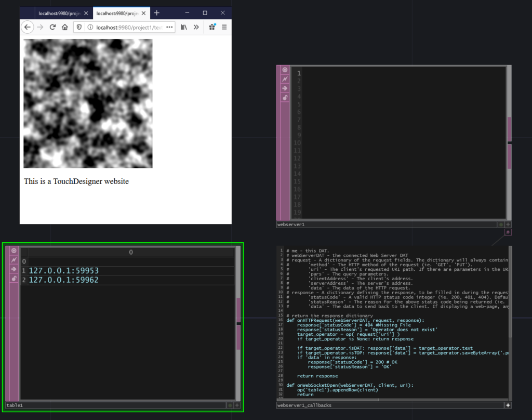Show site information for localhost

pos(90,27)
